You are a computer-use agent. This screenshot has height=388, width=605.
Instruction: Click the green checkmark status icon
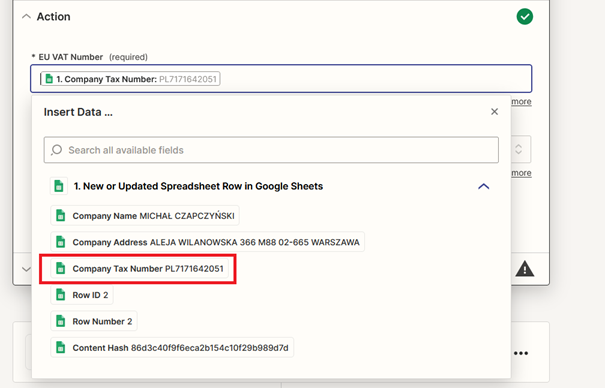(525, 17)
